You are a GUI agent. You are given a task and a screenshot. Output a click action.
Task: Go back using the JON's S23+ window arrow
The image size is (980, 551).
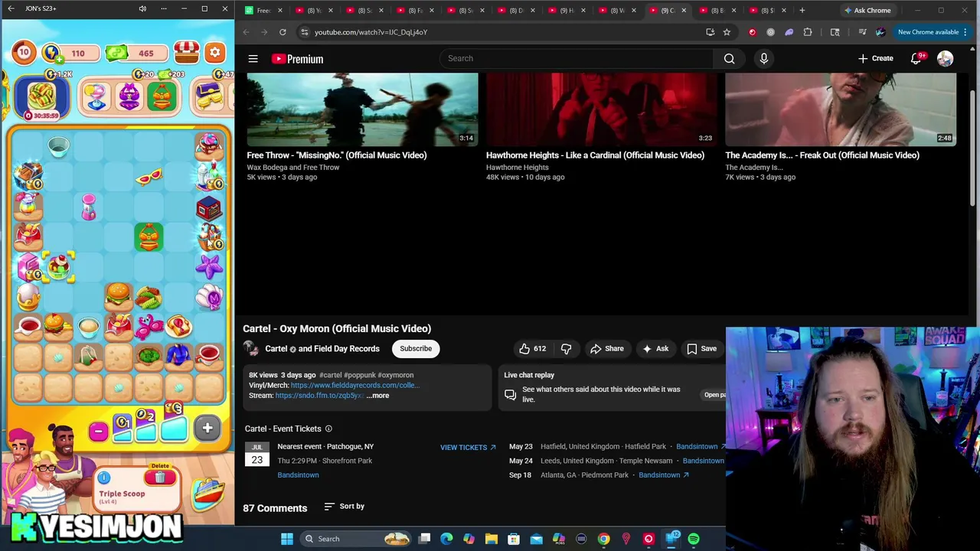[x=11, y=8]
